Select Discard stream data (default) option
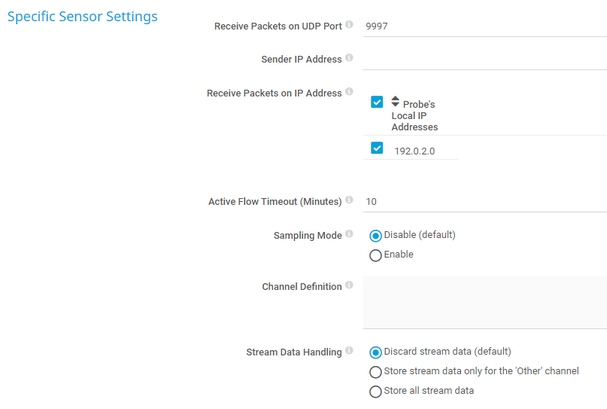 click(376, 352)
